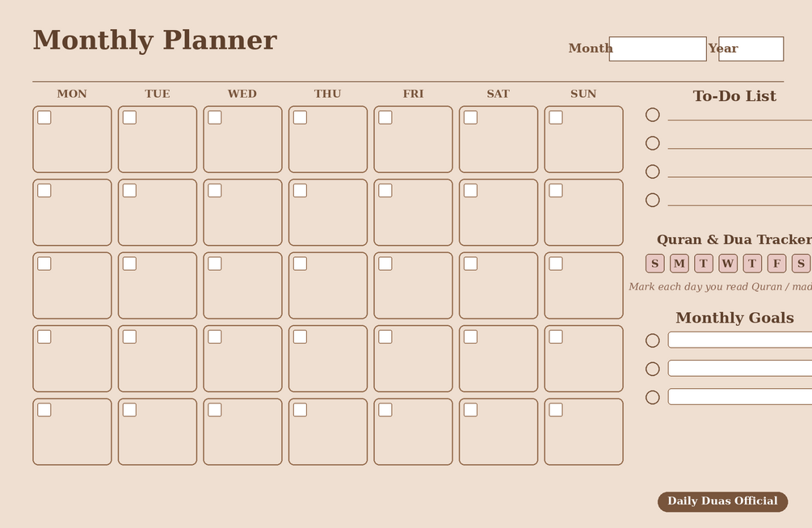Click the last row Friday day cell

tap(413, 432)
